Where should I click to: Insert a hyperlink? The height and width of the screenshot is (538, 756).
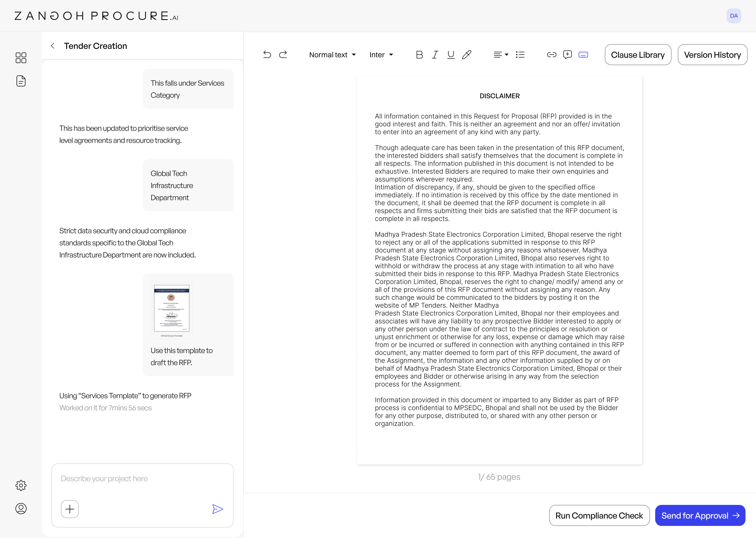552,55
